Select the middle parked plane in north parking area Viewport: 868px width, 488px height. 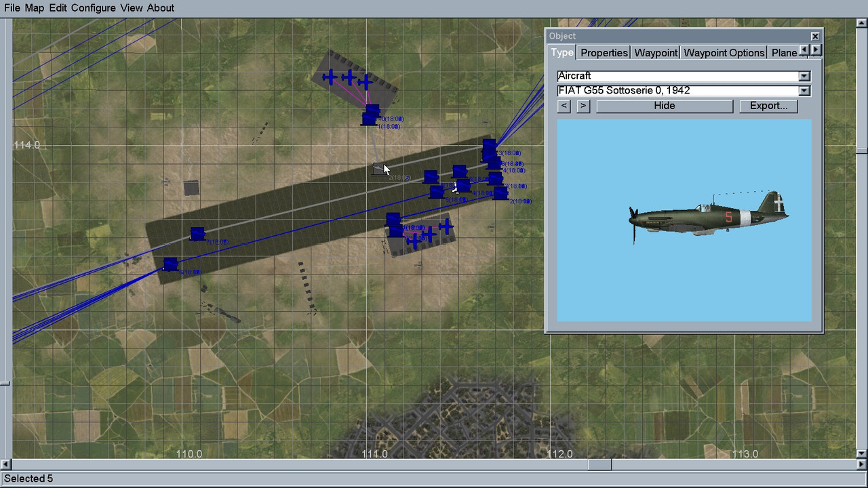tap(349, 77)
